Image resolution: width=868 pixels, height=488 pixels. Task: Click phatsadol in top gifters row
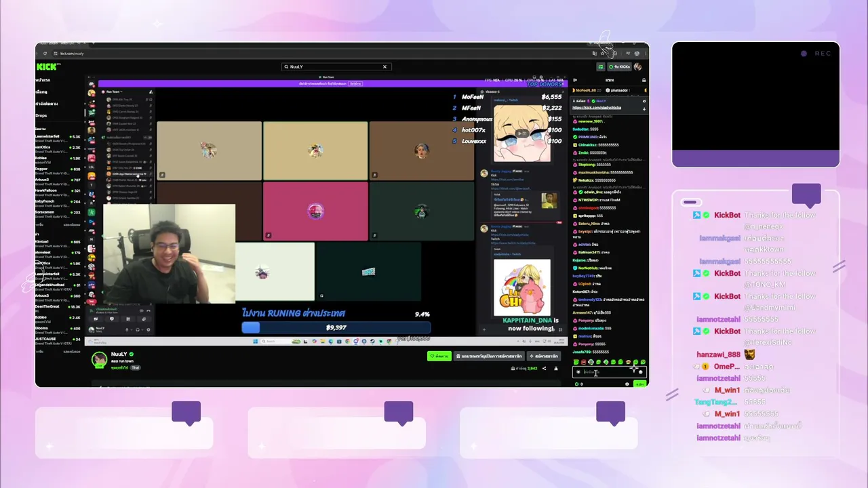click(x=618, y=90)
